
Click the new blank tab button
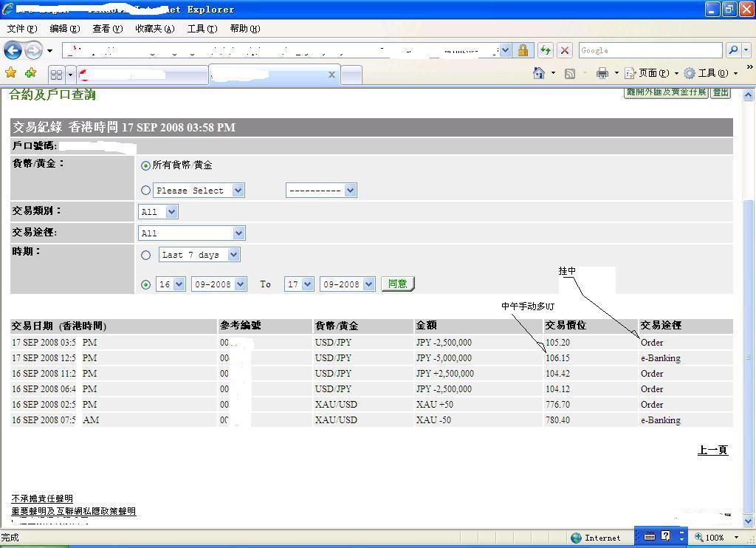(351, 75)
